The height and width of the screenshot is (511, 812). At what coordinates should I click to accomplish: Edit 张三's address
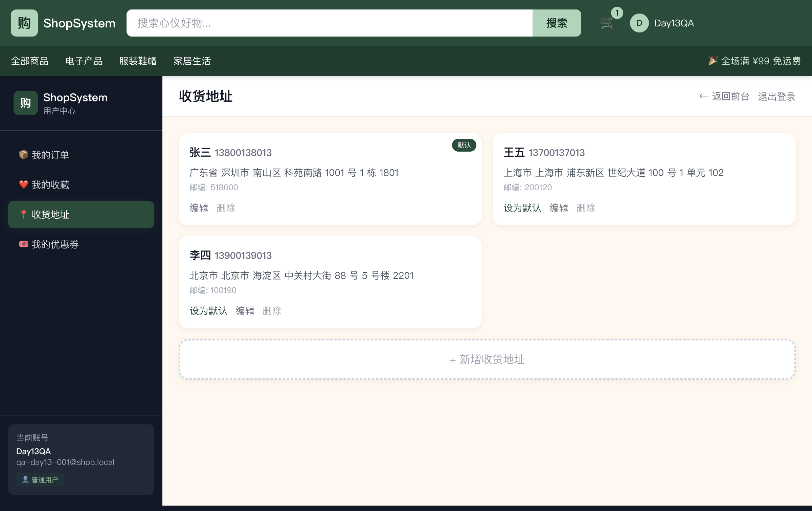pos(199,208)
